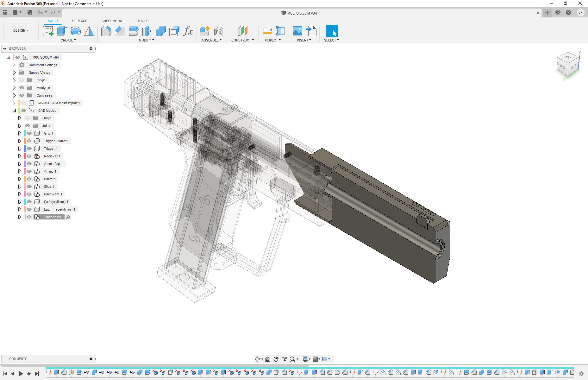Click the ViewCube orientation widget
The image size is (588, 380).
(x=568, y=65)
